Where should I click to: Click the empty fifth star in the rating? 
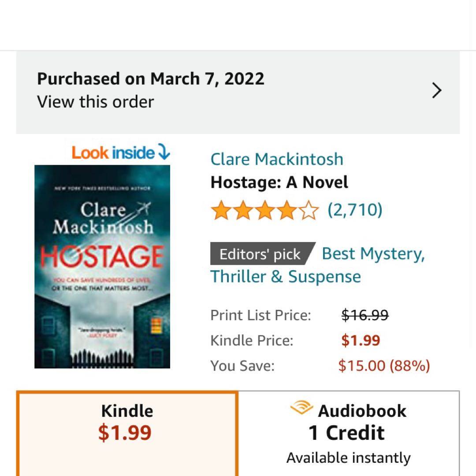tap(309, 210)
